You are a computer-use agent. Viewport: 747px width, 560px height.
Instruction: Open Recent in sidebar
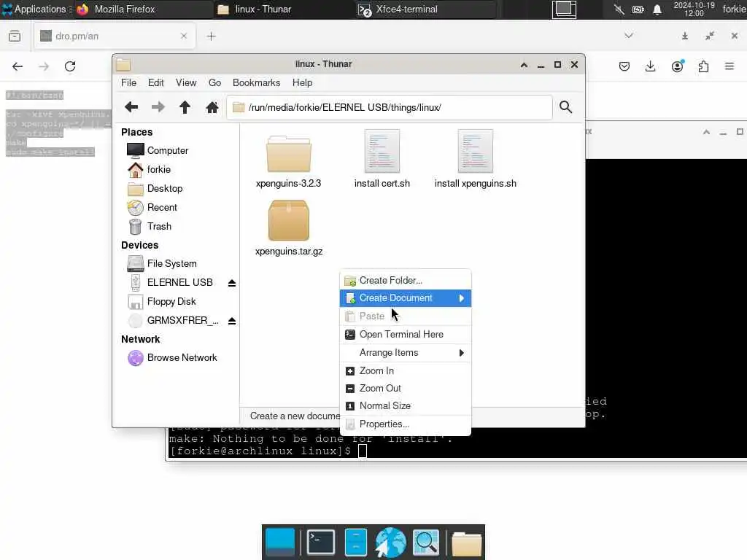point(162,208)
